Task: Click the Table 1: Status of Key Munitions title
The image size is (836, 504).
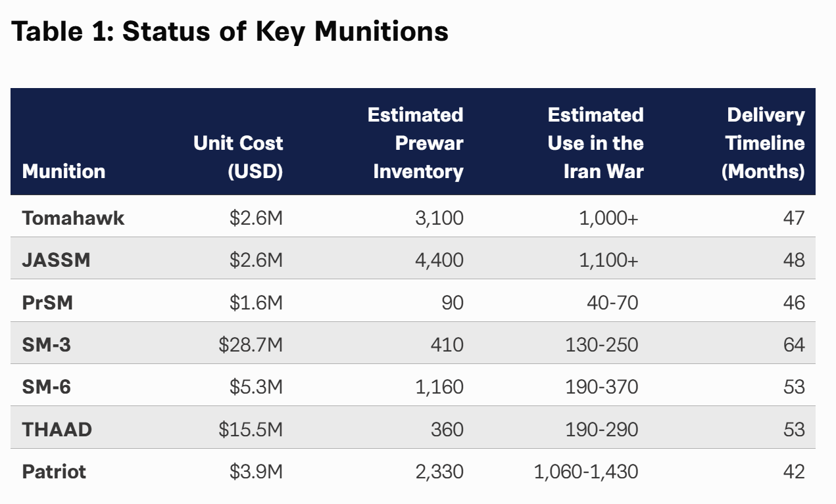Action: tap(230, 32)
